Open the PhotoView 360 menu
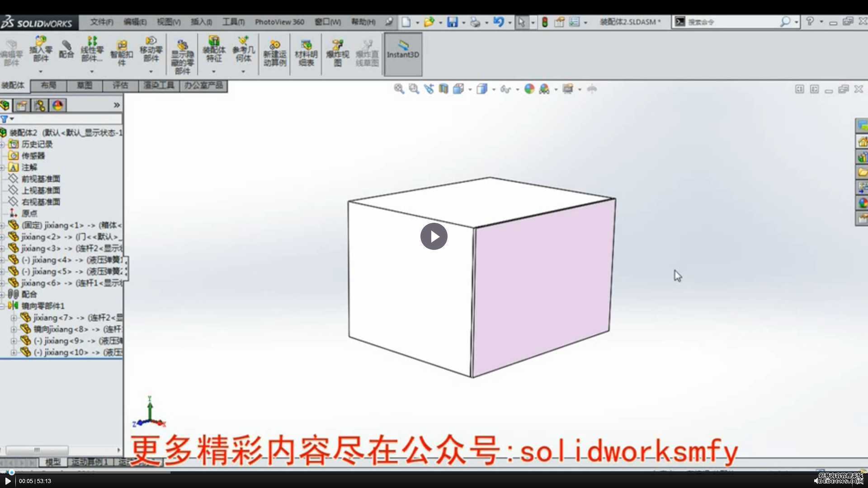 [279, 22]
